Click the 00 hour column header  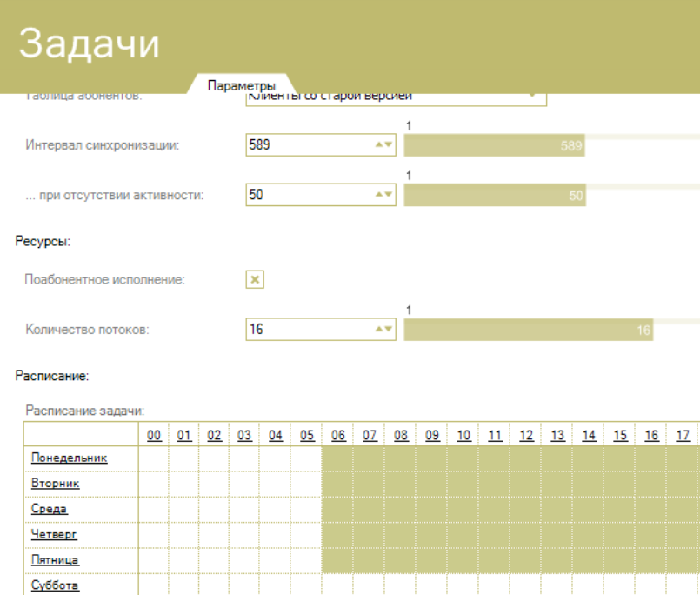coord(153,435)
